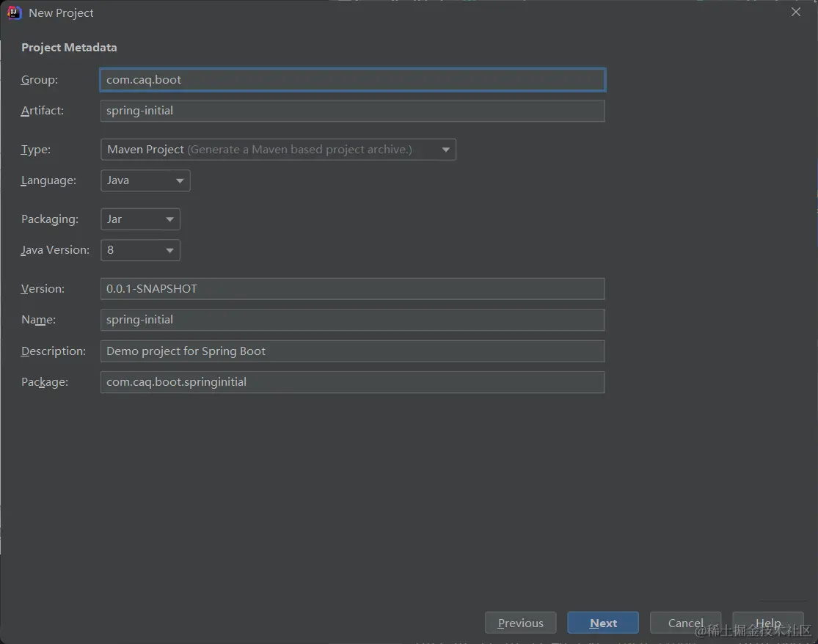
Task: Open Help for the wizard
Action: click(768, 623)
